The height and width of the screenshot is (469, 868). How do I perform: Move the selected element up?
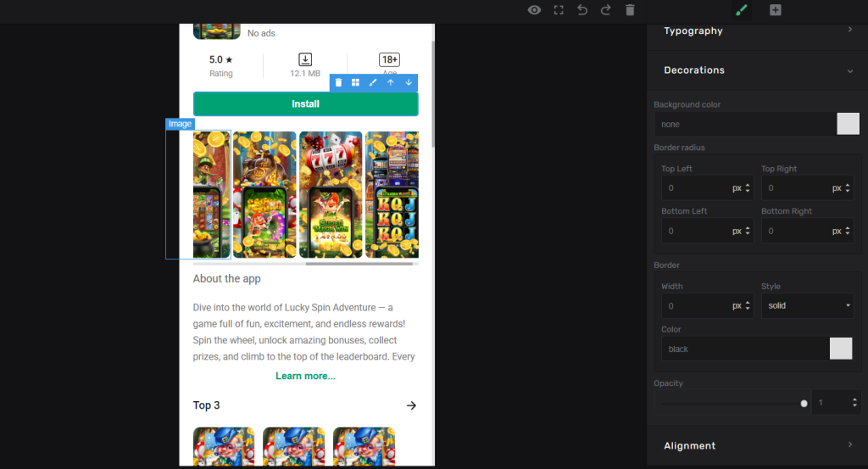pos(391,82)
